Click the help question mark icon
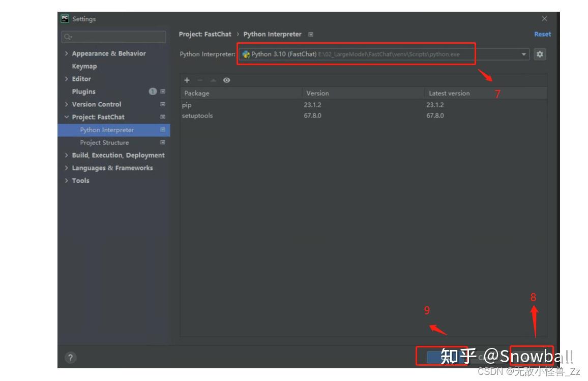The image size is (588, 381). pyautogui.click(x=70, y=358)
